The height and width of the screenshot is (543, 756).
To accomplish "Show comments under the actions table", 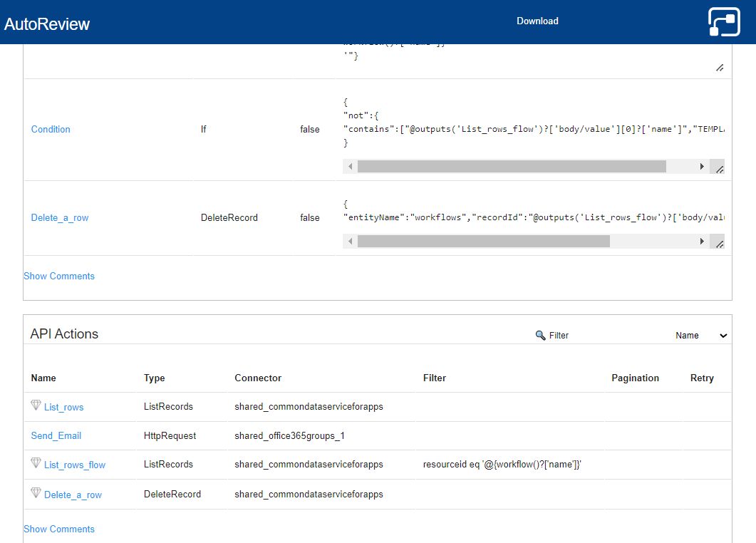I will pyautogui.click(x=59, y=276).
